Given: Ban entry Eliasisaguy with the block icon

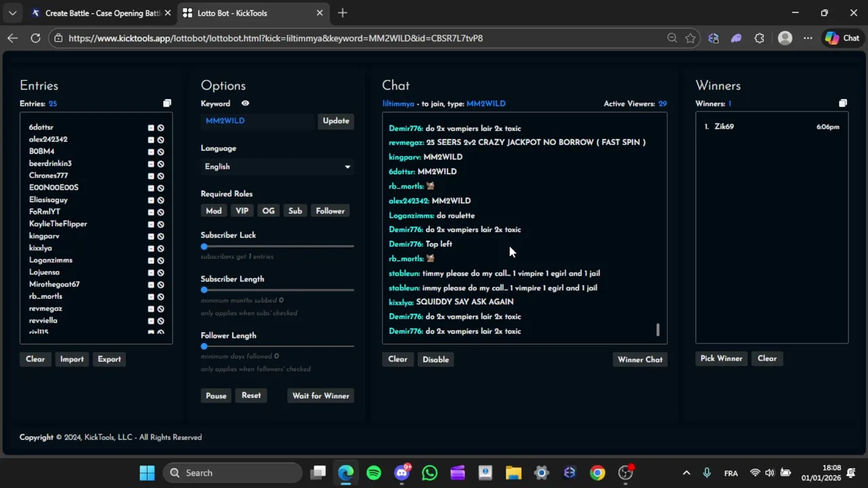Looking at the screenshot, I should click(161, 200).
